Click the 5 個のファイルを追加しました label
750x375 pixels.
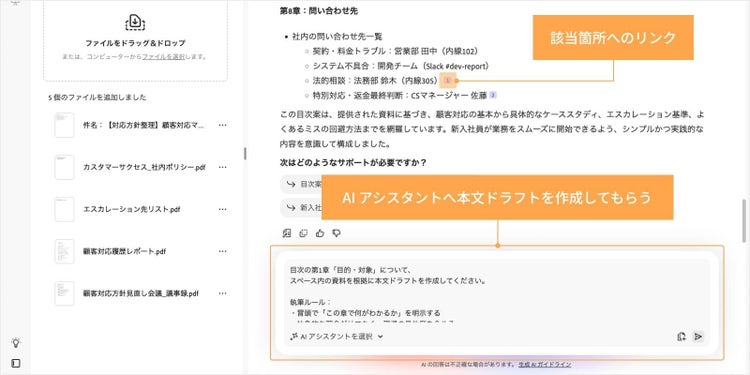pyautogui.click(x=97, y=98)
